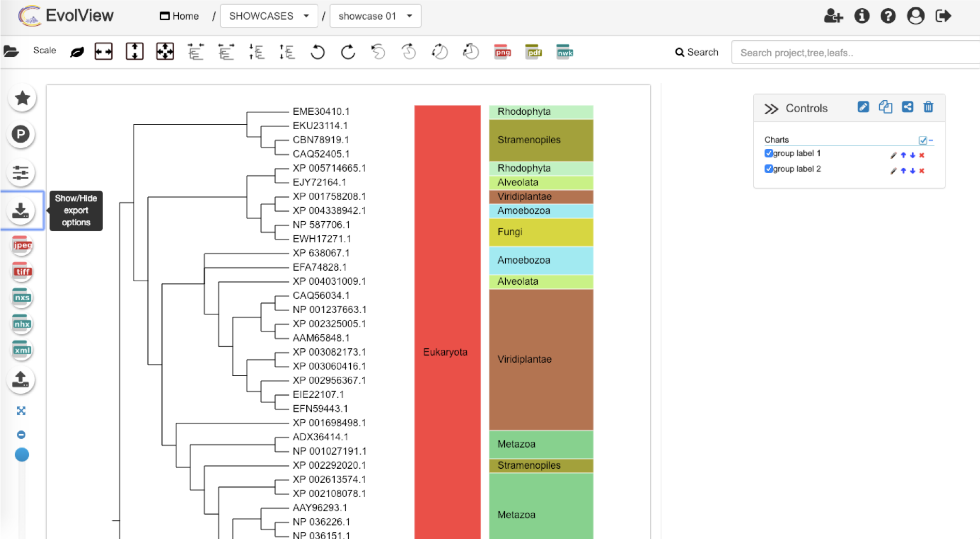Go to Home in the breadcrumb
This screenshot has width=980, height=539.
click(x=179, y=16)
